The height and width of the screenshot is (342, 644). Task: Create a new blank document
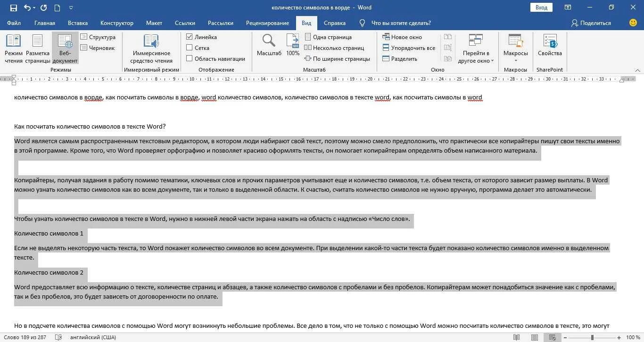pyautogui.click(x=57, y=8)
